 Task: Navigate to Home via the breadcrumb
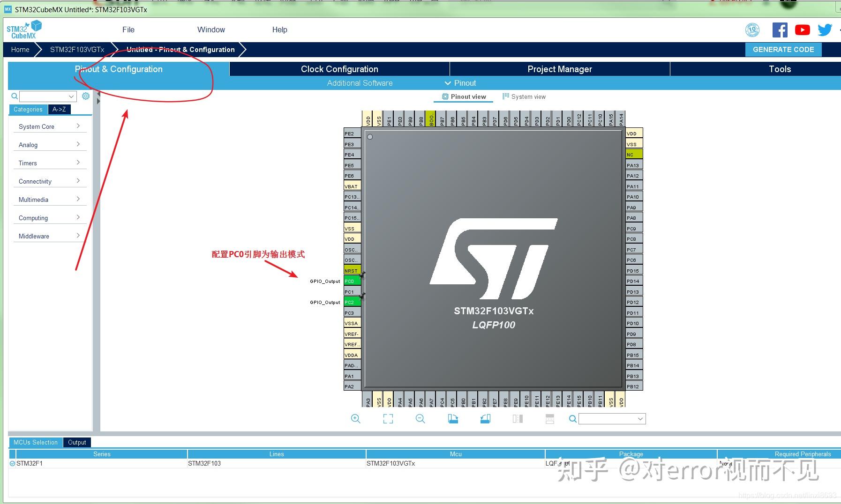(x=20, y=49)
